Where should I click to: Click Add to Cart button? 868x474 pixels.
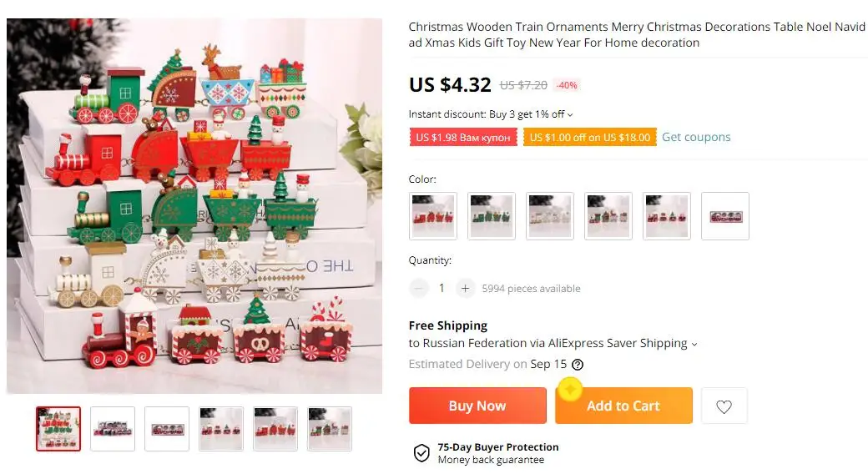coord(624,406)
